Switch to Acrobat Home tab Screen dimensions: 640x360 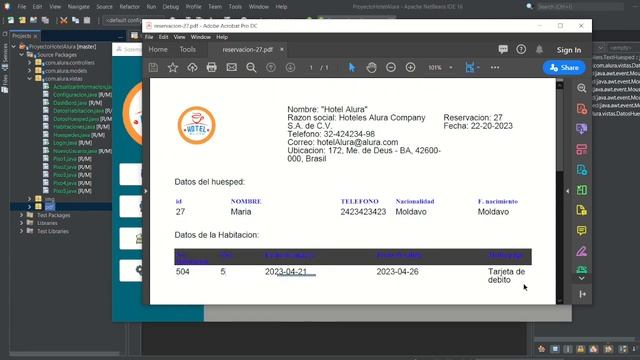(x=158, y=49)
